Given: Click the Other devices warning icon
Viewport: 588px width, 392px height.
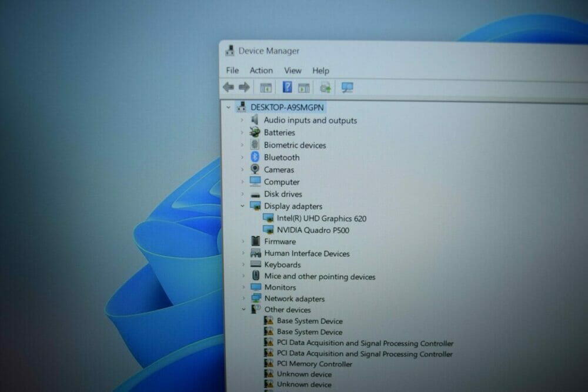Looking at the screenshot, I should 256,309.
